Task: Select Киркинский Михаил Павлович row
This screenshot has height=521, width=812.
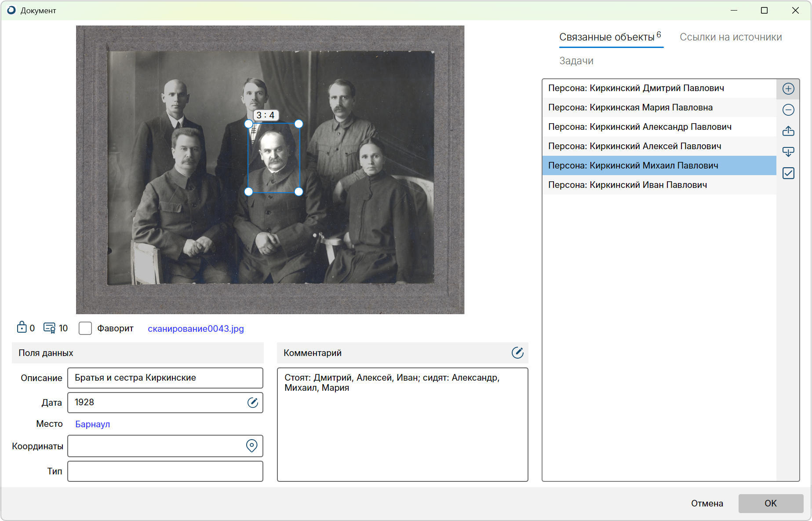Action: [659, 165]
